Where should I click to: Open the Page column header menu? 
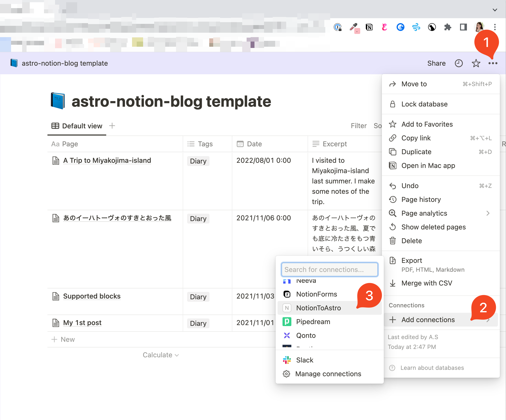pos(115,144)
